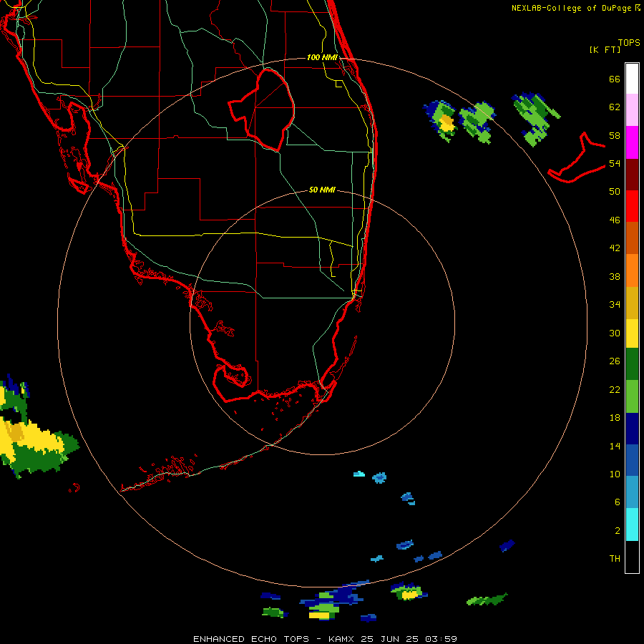
Task: Click the legend value 2
Action: (618, 531)
